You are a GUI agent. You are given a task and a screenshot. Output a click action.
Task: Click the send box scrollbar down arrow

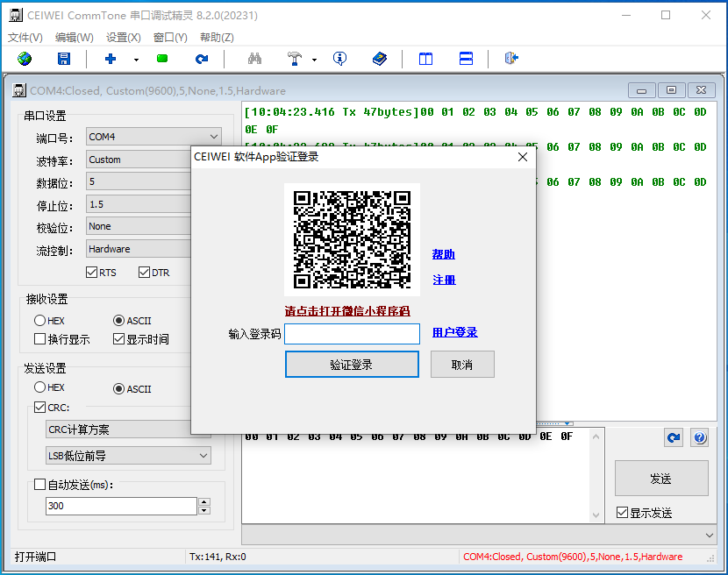coord(596,515)
